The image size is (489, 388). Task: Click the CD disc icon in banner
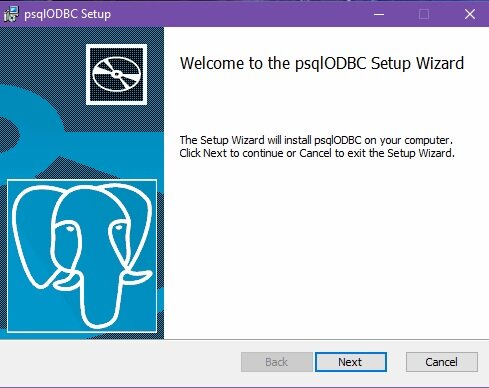pyautogui.click(x=116, y=74)
